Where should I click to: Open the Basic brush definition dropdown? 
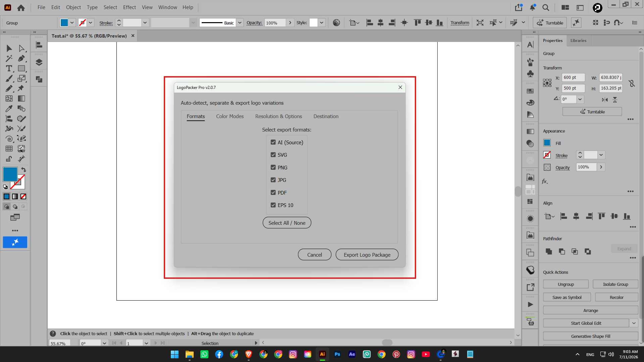(x=240, y=22)
